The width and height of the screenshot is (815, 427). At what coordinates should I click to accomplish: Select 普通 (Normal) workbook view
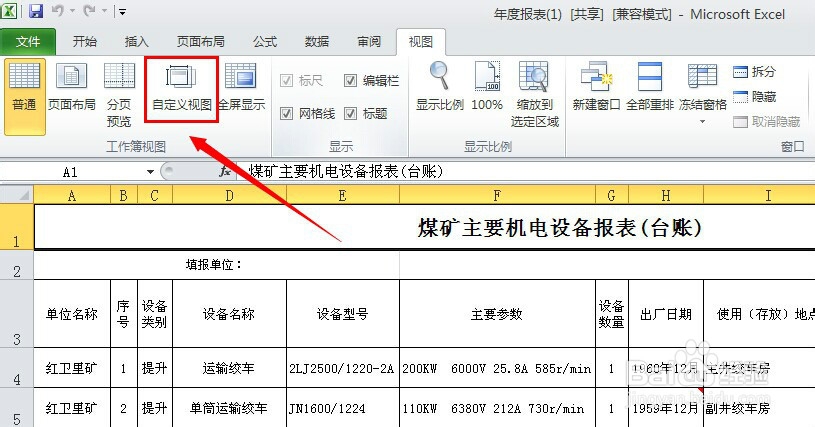point(24,97)
